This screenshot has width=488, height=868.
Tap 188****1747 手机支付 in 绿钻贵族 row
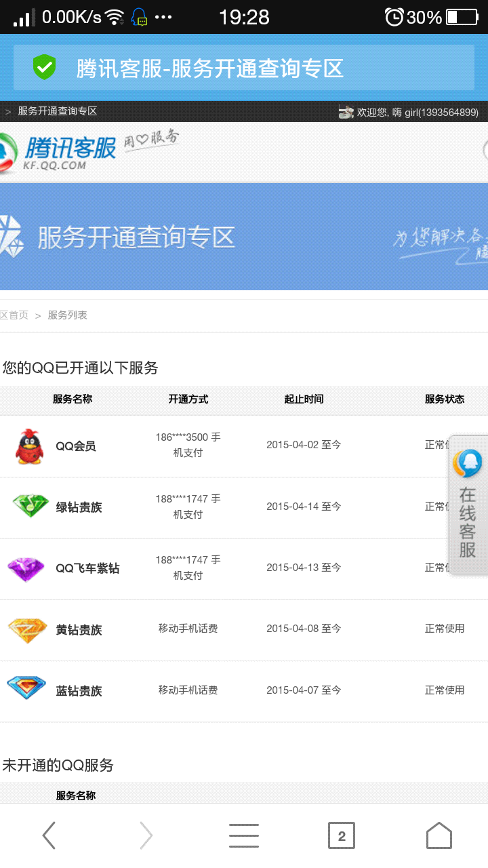coord(188,507)
